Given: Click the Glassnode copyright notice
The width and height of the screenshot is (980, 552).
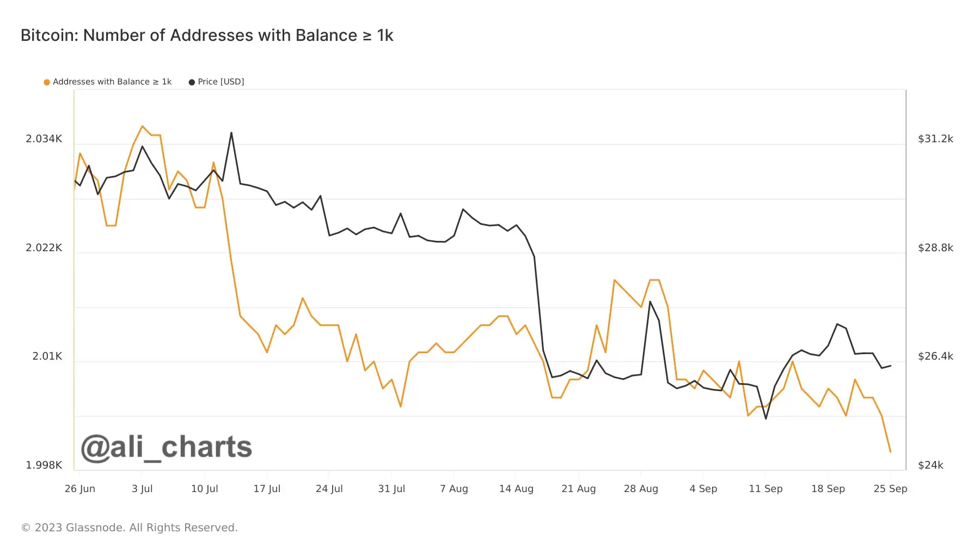Looking at the screenshot, I should [x=129, y=527].
